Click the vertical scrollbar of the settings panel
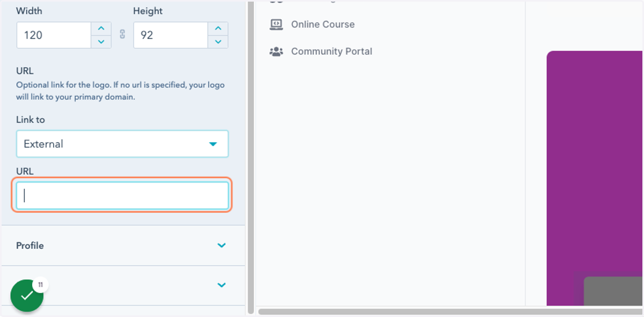Screen dimensions: 644x317 [x=251, y=157]
